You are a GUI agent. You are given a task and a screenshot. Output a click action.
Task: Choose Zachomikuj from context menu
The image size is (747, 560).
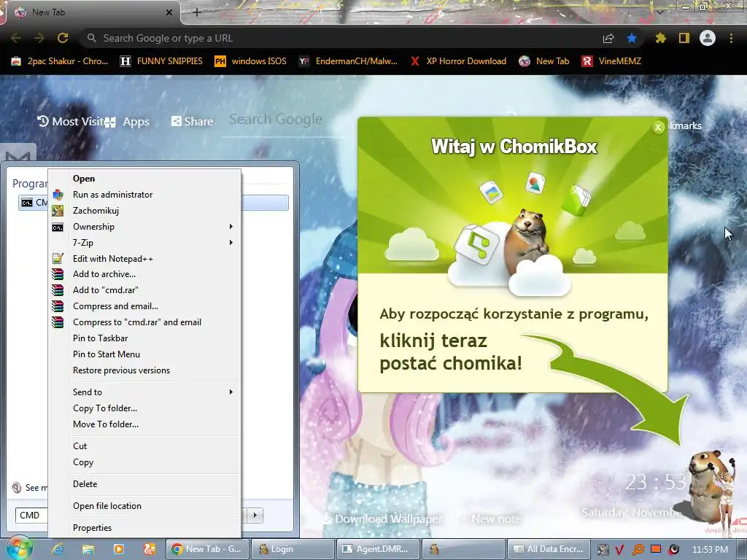tap(145, 211)
